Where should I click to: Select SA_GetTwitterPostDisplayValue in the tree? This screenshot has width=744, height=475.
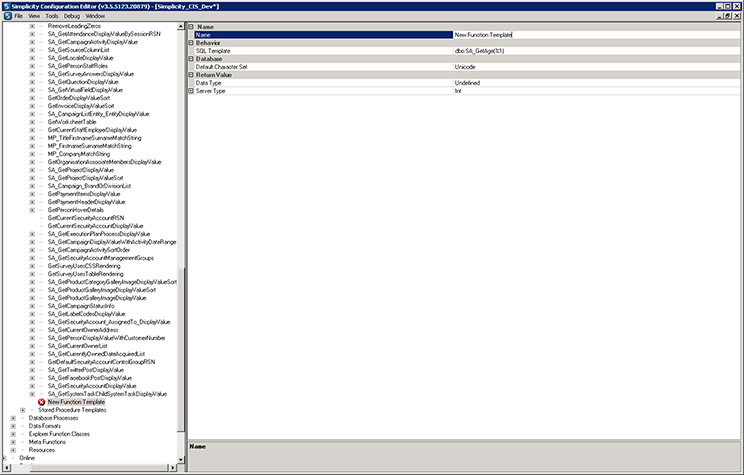[x=86, y=370]
